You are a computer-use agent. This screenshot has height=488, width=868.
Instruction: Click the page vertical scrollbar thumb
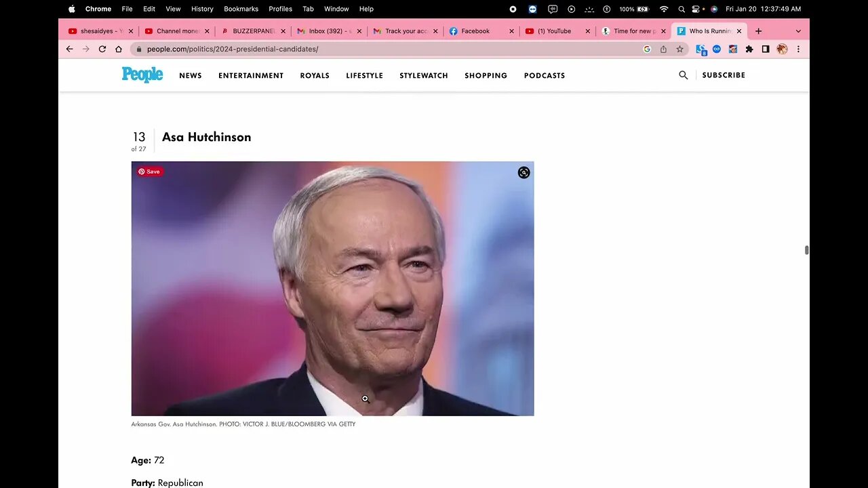[x=806, y=250]
